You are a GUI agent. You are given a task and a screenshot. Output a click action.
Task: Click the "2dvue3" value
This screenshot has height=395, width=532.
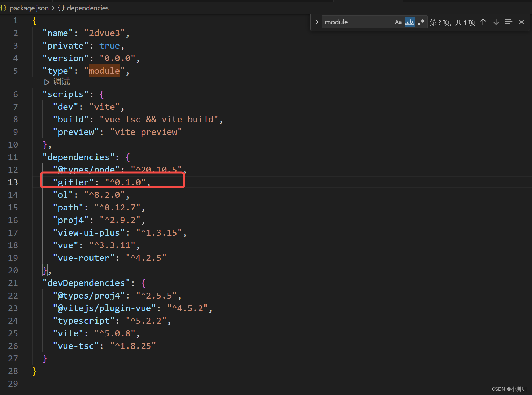pos(105,33)
